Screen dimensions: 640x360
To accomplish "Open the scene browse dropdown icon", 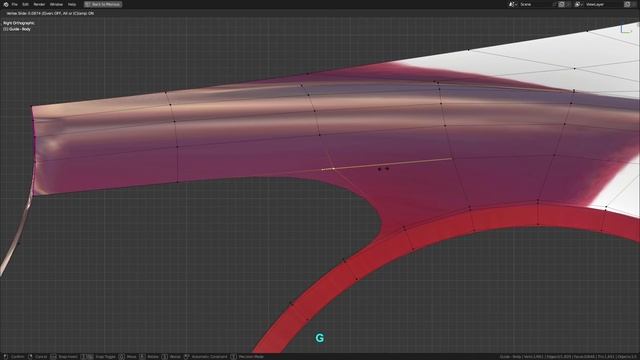I will tap(512, 4).
